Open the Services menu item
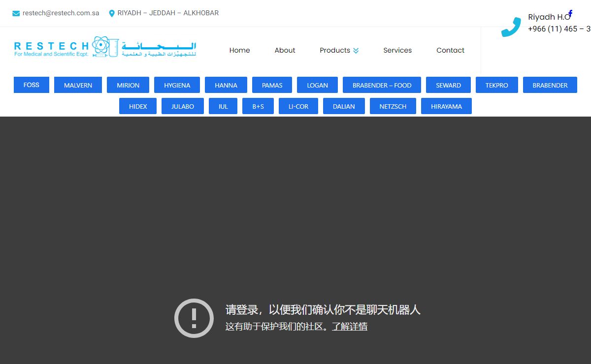Screen dimensions: 591x364 pos(397,50)
